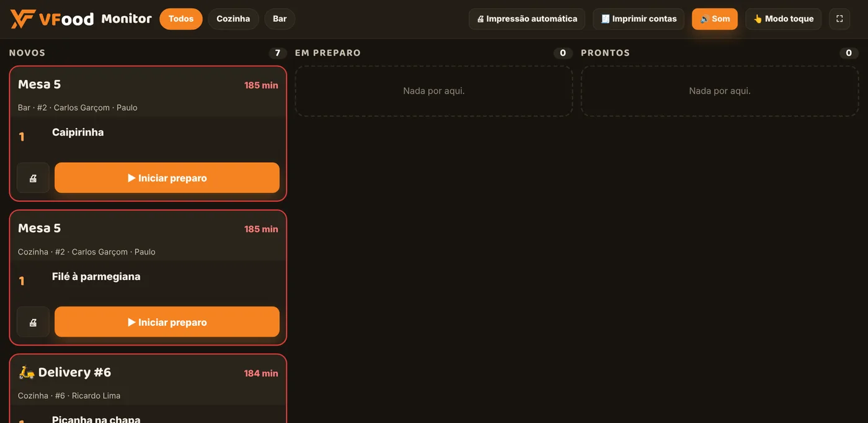Click the Novos column heading
868x423 pixels.
click(27, 53)
